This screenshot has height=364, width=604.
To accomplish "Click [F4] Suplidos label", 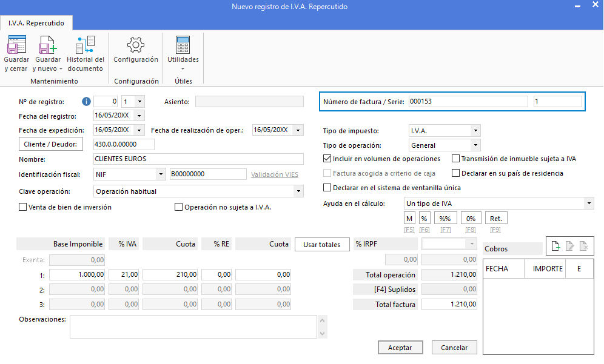I will click(394, 290).
